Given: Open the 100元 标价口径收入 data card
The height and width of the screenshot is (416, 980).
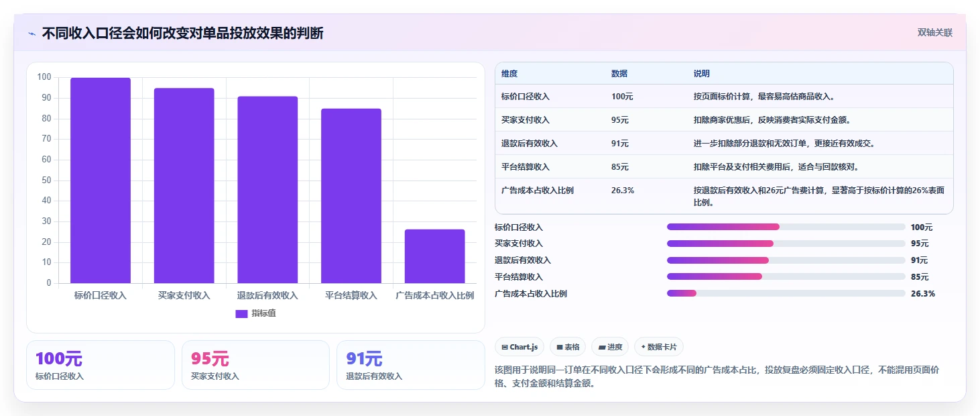Looking at the screenshot, I should [101, 365].
